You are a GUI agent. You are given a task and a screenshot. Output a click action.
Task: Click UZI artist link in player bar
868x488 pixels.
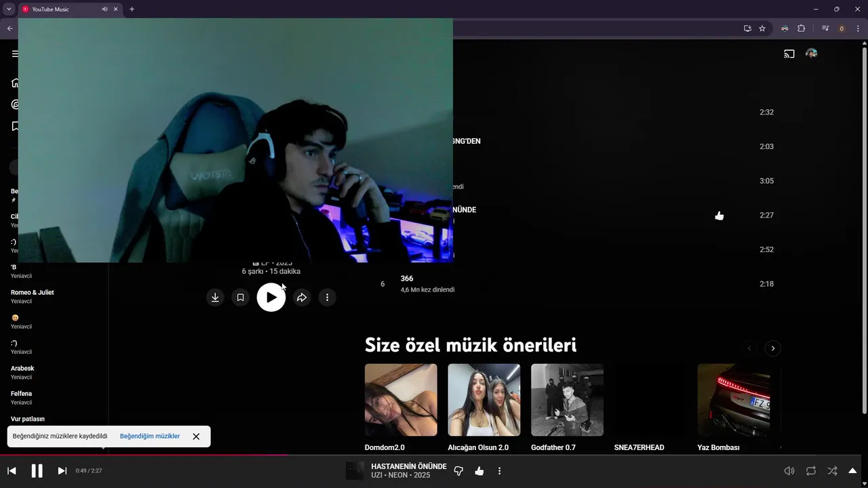(x=376, y=475)
